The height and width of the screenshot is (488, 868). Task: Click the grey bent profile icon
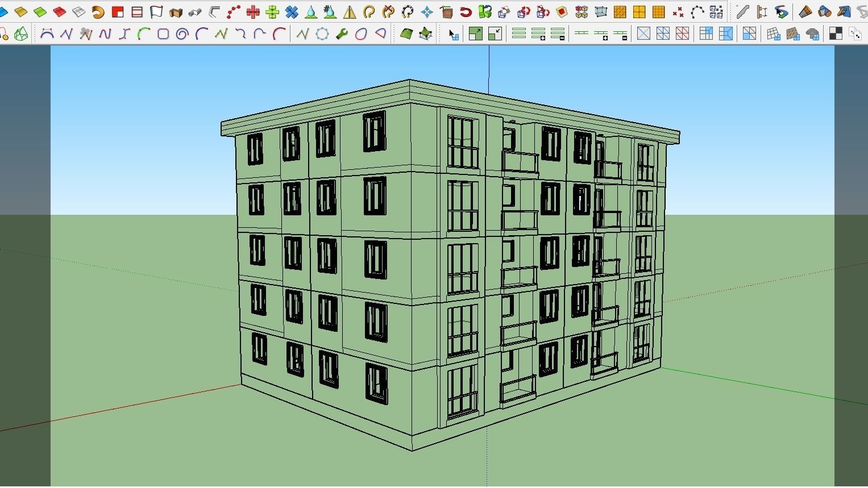point(214,12)
